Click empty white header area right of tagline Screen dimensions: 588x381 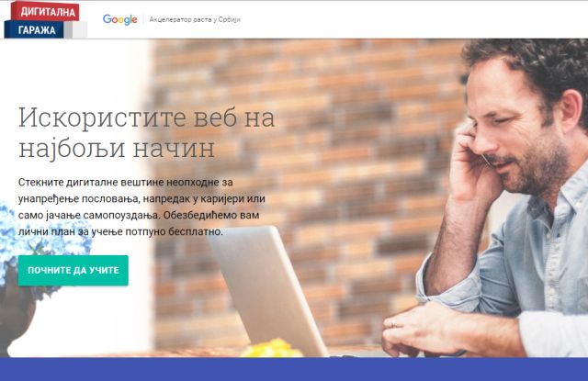click(413, 19)
